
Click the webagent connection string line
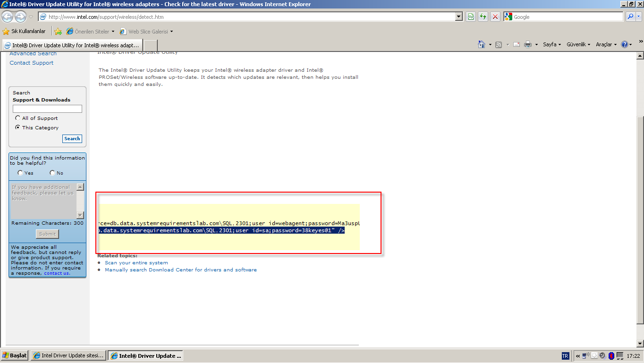coord(229,223)
